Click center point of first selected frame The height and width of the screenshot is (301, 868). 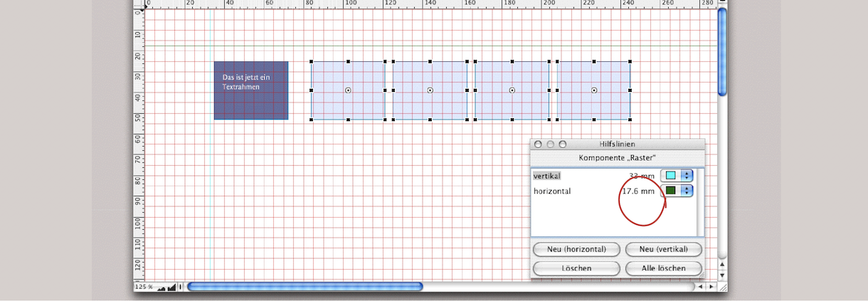348,90
